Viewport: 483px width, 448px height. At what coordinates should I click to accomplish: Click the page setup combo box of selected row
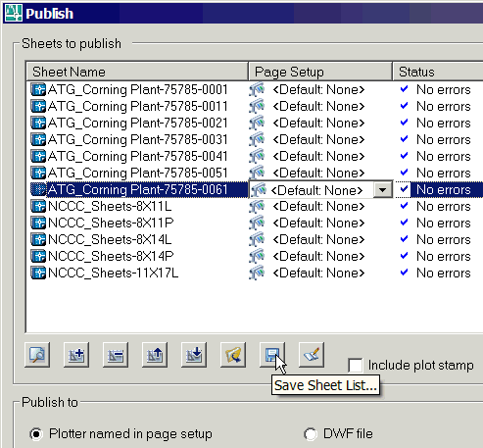[320, 190]
